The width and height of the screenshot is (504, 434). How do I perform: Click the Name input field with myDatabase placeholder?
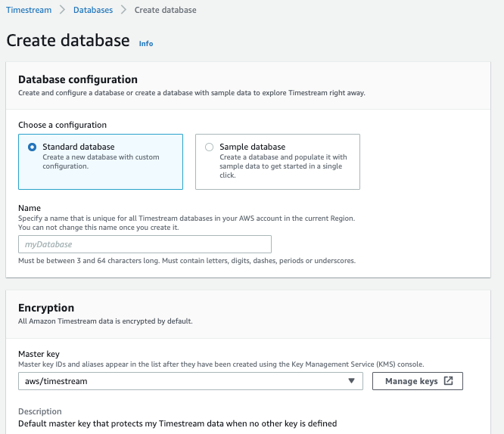145,244
